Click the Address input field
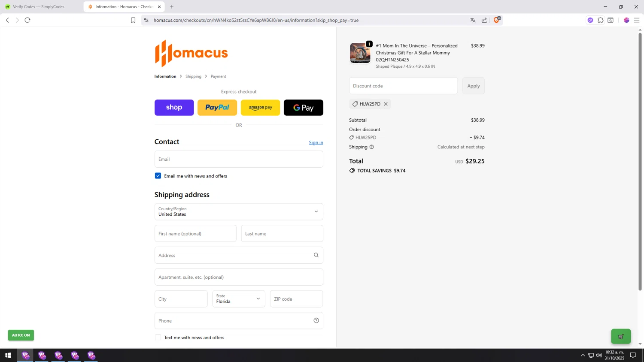This screenshot has height=362, width=644. [x=239, y=255]
